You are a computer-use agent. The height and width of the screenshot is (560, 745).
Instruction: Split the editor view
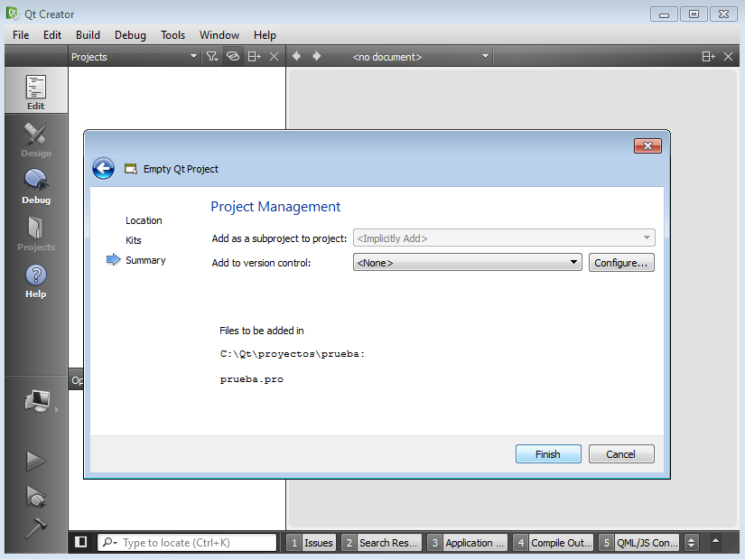point(708,57)
